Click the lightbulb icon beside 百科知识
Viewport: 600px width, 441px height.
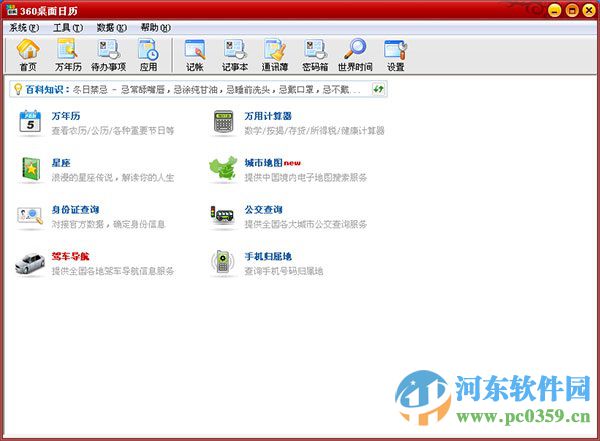[18, 89]
